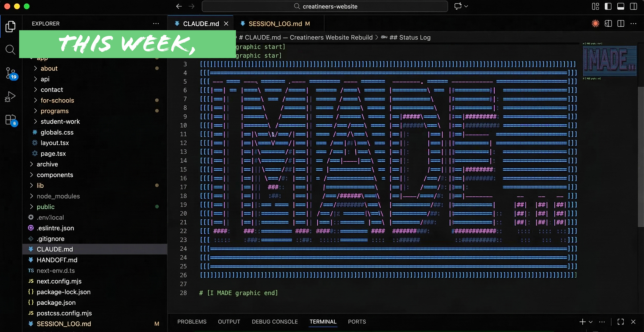
Task: Click the creatineers-website search field
Action: coord(325,6)
